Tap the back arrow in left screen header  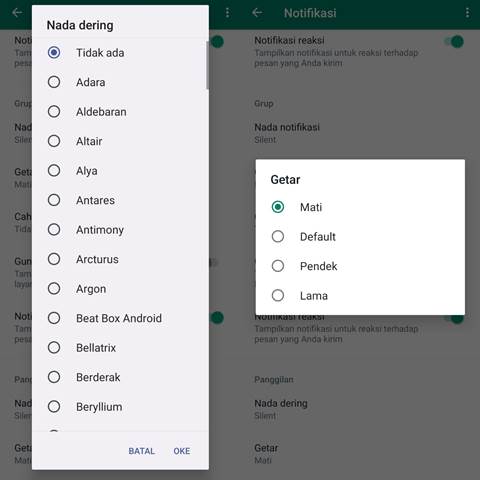pyautogui.click(x=17, y=13)
